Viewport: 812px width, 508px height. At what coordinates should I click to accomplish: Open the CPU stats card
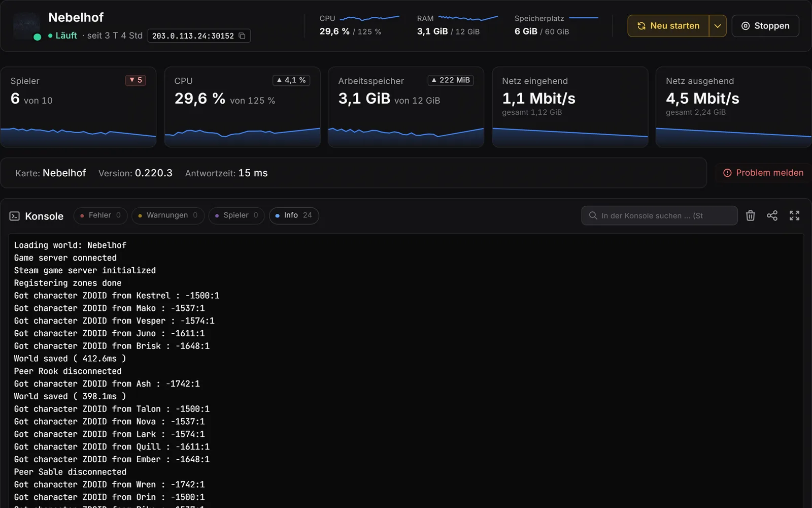242,107
